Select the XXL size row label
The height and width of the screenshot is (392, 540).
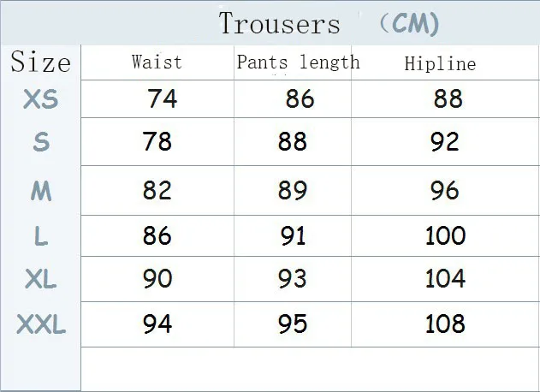(41, 324)
